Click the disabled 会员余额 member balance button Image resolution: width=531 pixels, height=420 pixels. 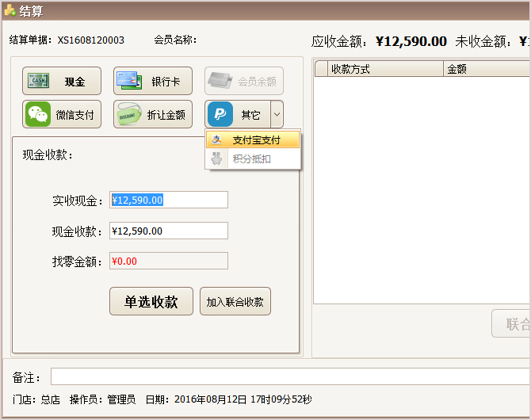pyautogui.click(x=244, y=81)
